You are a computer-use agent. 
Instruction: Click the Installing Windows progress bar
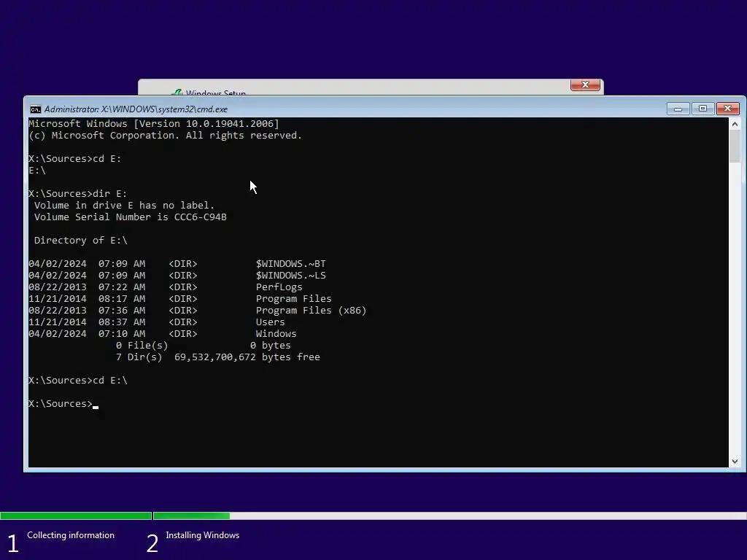449,516
